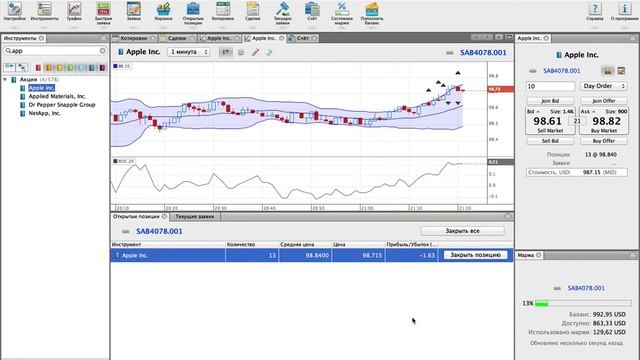Open the Справка help icon
The image size is (640, 360).
595,11
